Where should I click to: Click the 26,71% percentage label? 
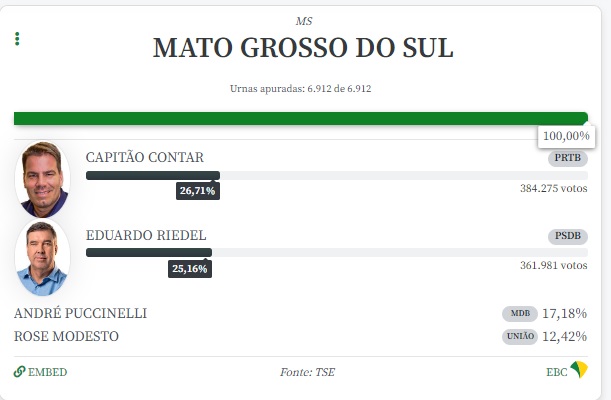click(x=198, y=190)
